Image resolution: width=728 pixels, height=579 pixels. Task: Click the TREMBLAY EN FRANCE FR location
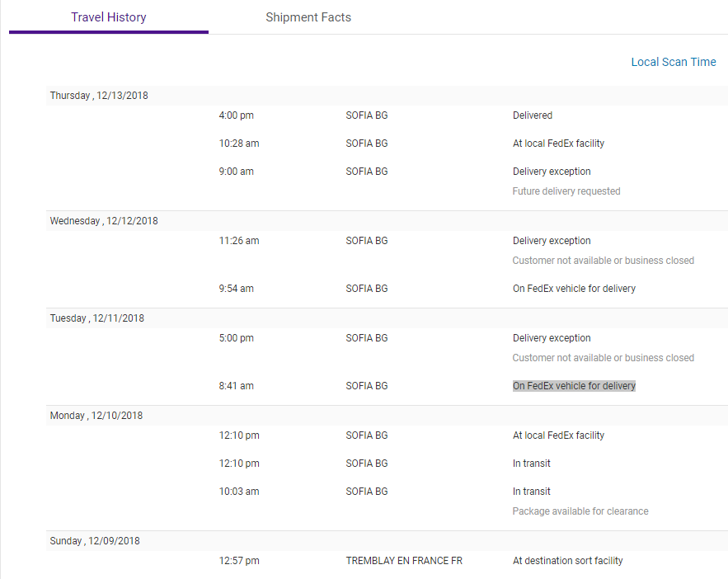click(x=404, y=561)
